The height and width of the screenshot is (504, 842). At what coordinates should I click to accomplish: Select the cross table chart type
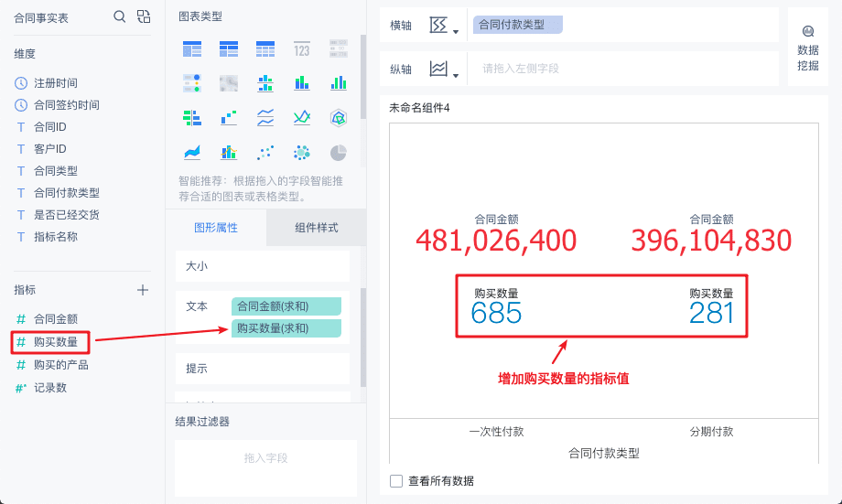point(229,49)
